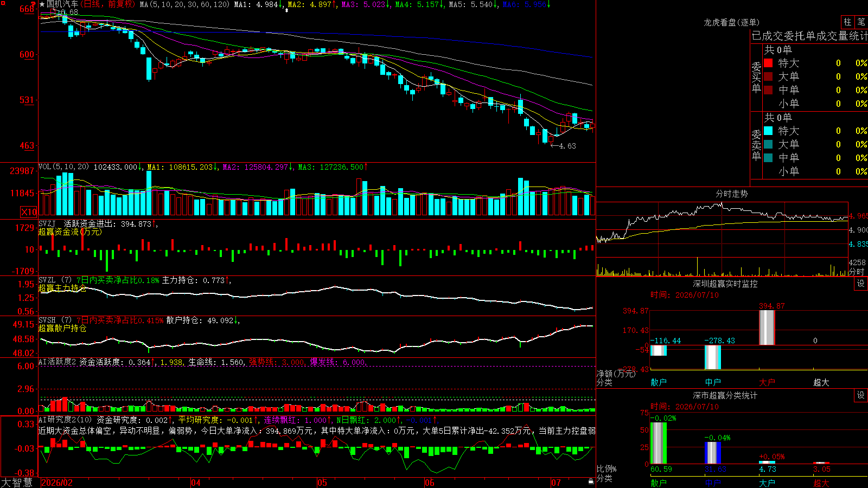
Task: Click the 大智慧 logo label
Action: (17, 483)
